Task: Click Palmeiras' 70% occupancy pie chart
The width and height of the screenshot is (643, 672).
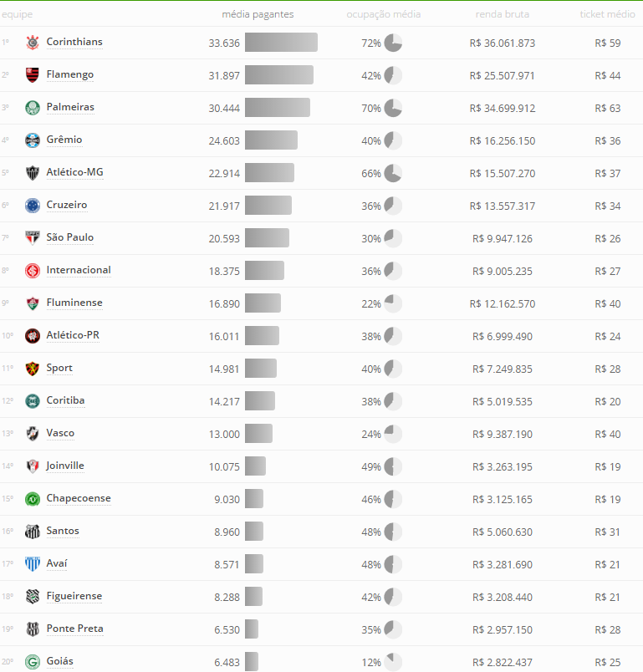Action: click(x=393, y=108)
